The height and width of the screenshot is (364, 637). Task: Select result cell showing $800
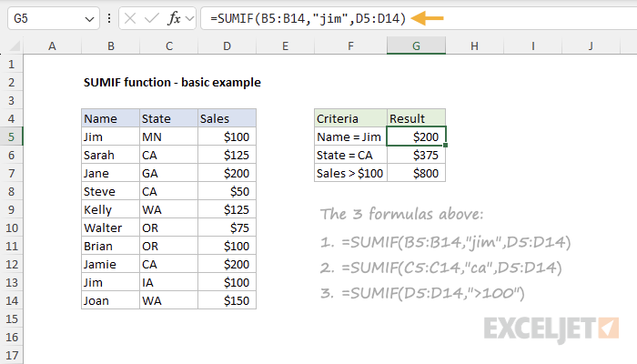tap(417, 174)
